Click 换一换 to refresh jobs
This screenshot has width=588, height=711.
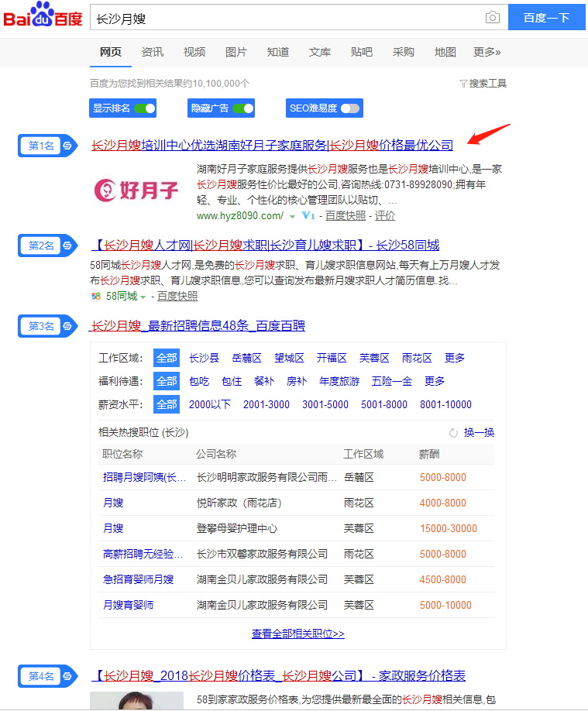coord(479,433)
